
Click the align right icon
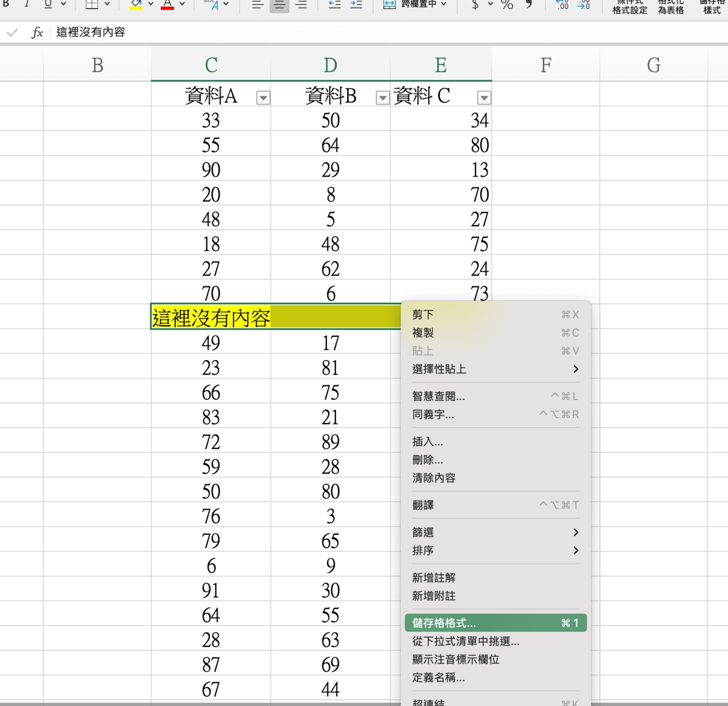(x=301, y=5)
